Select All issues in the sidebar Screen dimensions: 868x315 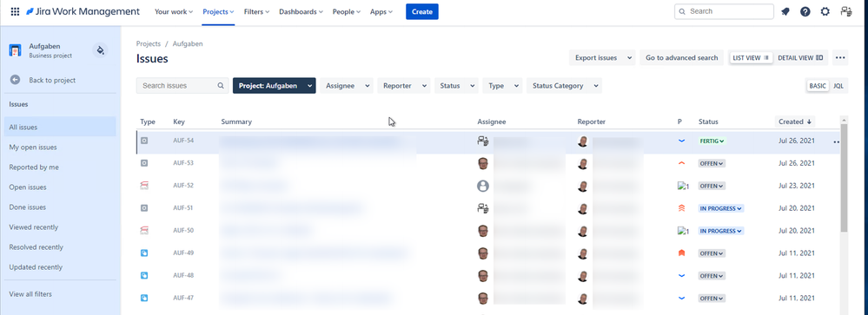pyautogui.click(x=60, y=127)
